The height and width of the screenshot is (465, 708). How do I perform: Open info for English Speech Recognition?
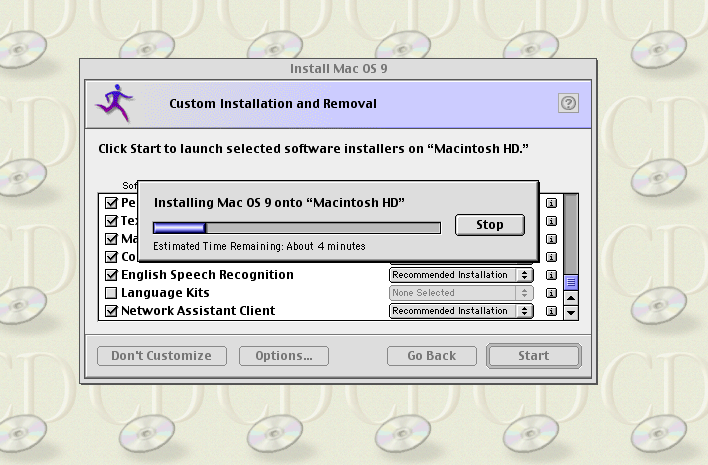click(x=550, y=275)
